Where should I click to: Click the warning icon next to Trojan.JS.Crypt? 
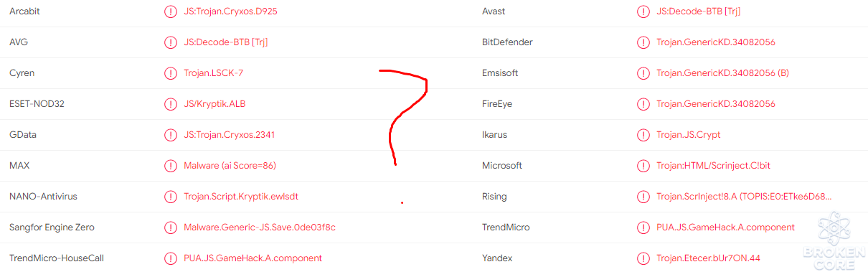(643, 135)
